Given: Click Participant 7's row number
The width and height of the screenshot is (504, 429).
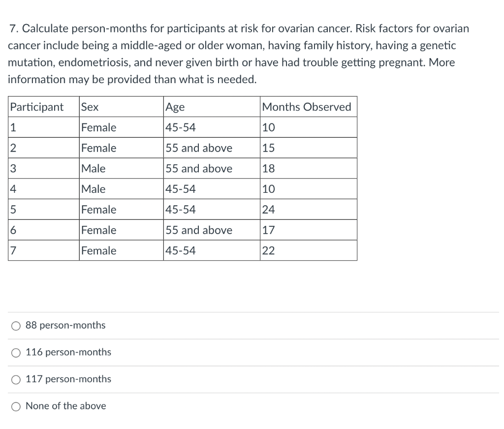Looking at the screenshot, I should (12, 250).
